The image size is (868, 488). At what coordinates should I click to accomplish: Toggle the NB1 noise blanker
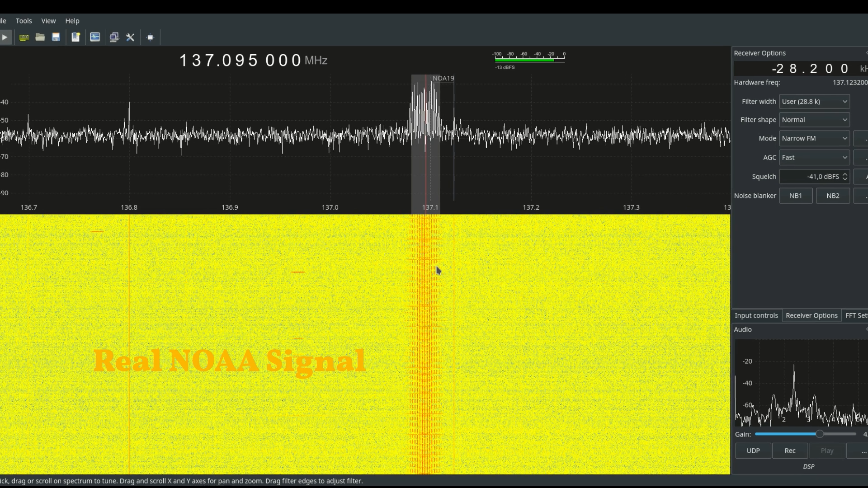pos(796,196)
